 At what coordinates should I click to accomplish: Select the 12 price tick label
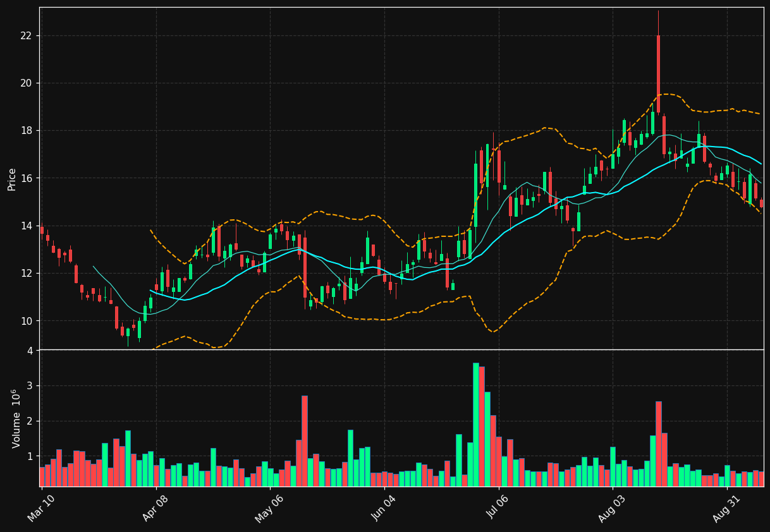(25, 273)
